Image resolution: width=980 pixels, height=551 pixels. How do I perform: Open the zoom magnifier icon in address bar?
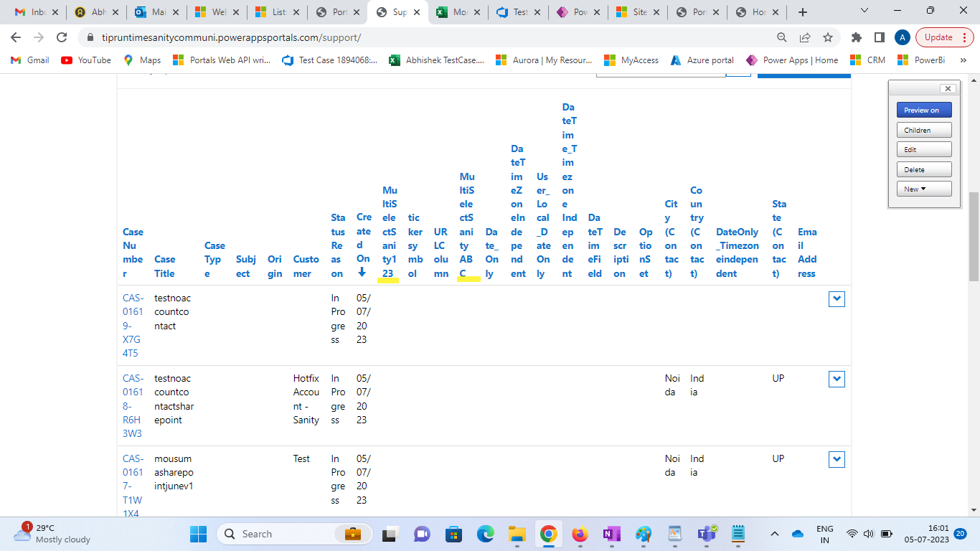(782, 37)
